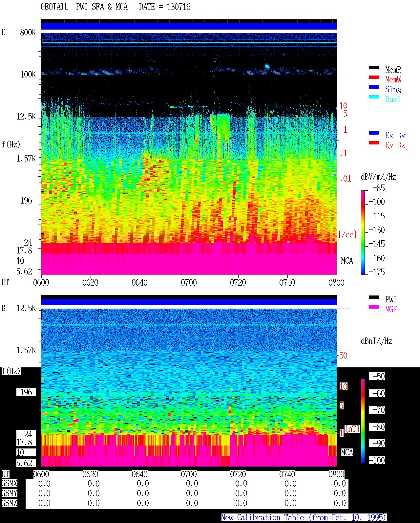This screenshot has width=420, height=523.
Task: Click the 0740 time tick under B panel
Action: coord(287,474)
